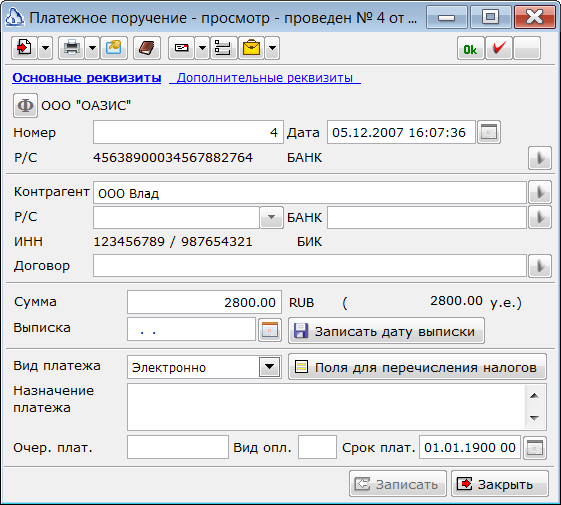561x505 pixels.
Task: Click the green Ok toolbar button
Action: coord(470,48)
